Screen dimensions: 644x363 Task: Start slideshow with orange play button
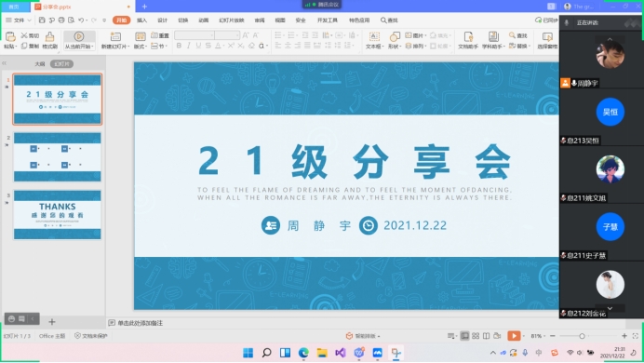514,336
